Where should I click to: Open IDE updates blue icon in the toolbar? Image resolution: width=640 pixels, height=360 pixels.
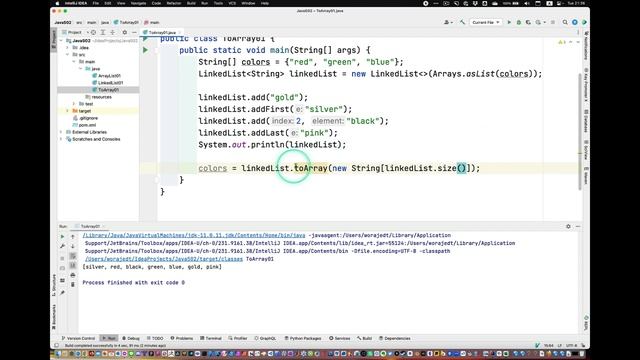coord(575,22)
